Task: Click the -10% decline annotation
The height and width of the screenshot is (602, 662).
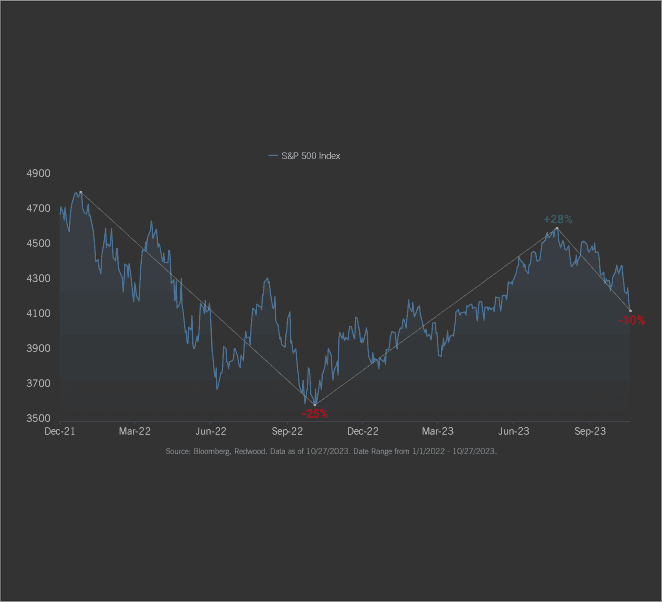Action: pos(632,320)
